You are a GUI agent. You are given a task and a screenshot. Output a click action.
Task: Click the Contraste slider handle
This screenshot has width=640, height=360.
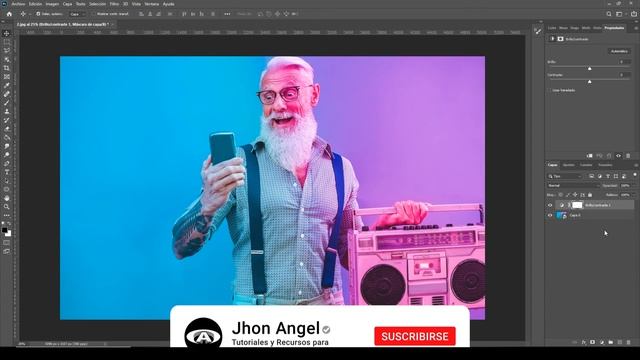pyautogui.click(x=589, y=82)
